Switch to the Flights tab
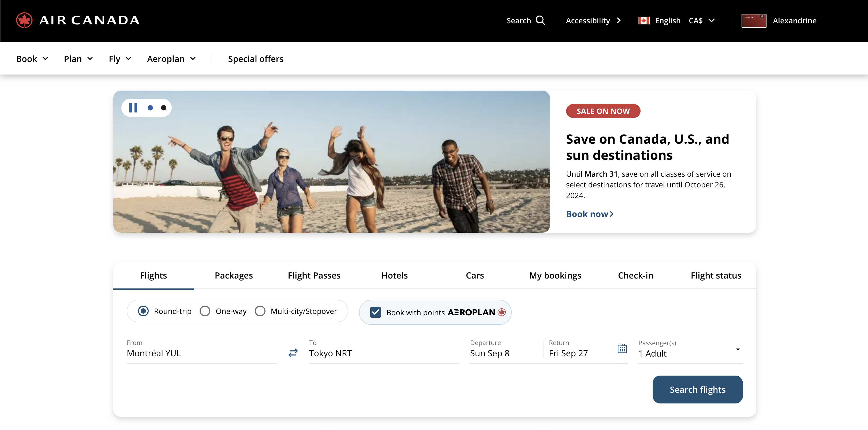The image size is (868, 430). point(153,276)
